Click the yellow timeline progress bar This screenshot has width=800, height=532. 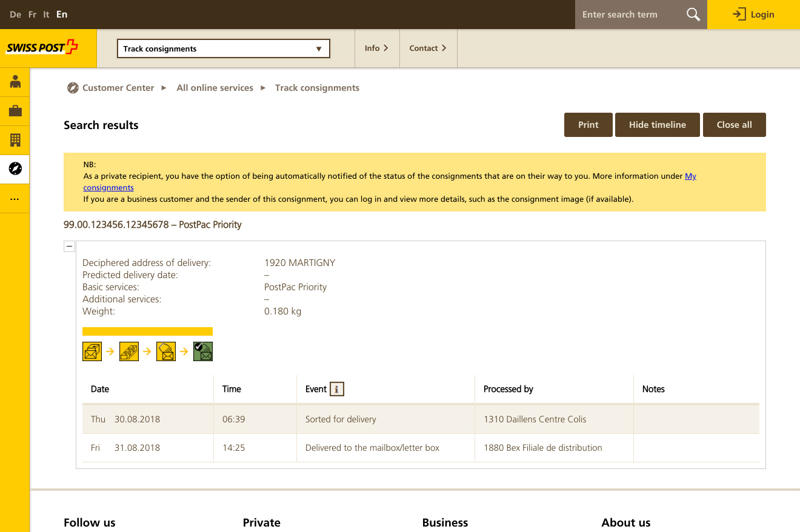click(x=147, y=331)
